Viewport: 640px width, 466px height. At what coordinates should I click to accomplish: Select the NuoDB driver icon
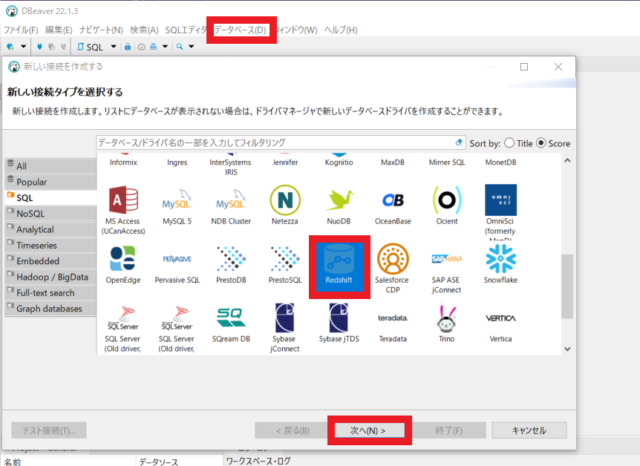pos(339,200)
